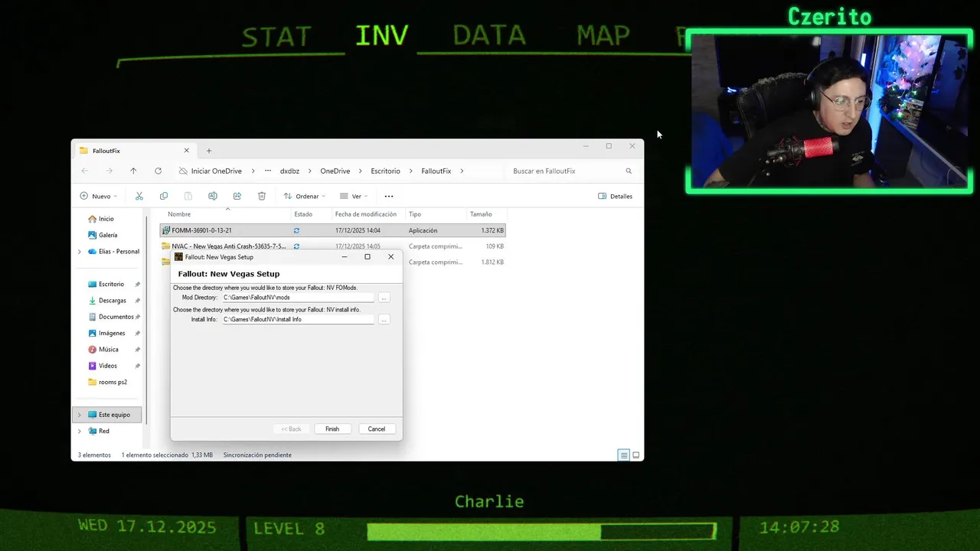The width and height of the screenshot is (980, 551).
Task: Open a new Explorer tab with plus
Action: [x=208, y=151]
